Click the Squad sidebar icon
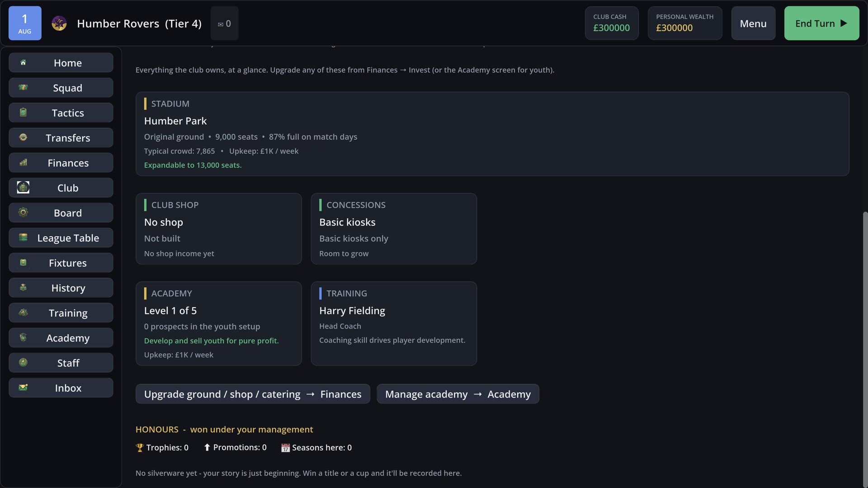The image size is (868, 488). (23, 88)
